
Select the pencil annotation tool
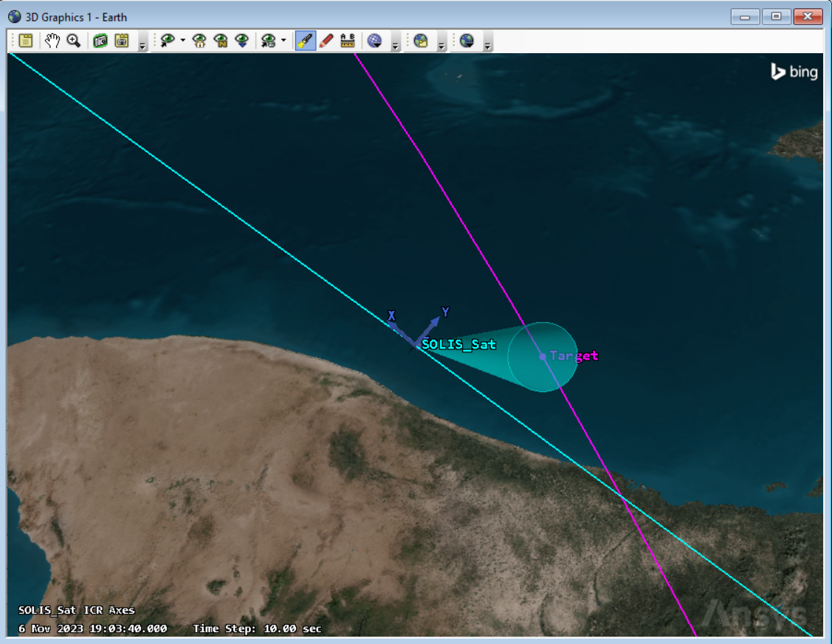pyautogui.click(x=326, y=41)
